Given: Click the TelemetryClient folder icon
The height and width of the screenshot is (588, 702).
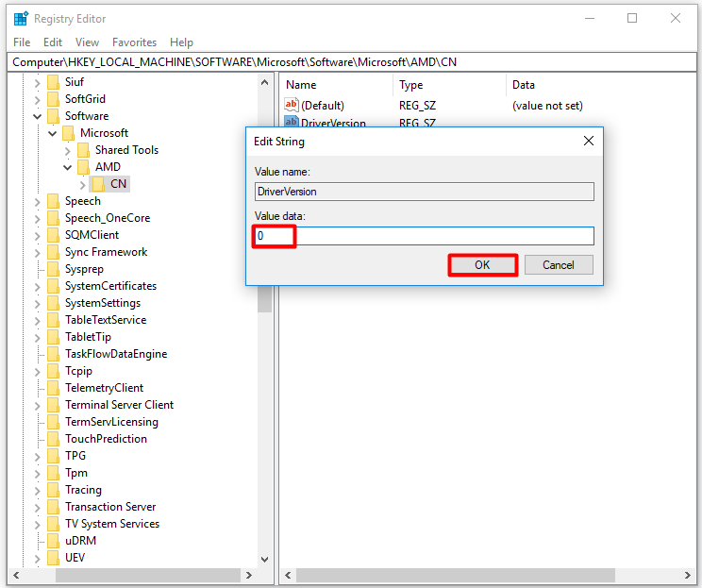Looking at the screenshot, I should [53, 388].
